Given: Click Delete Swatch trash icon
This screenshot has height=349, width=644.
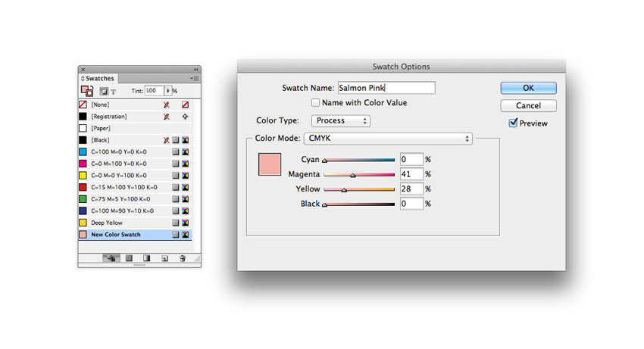Looking at the screenshot, I should click(x=183, y=258).
